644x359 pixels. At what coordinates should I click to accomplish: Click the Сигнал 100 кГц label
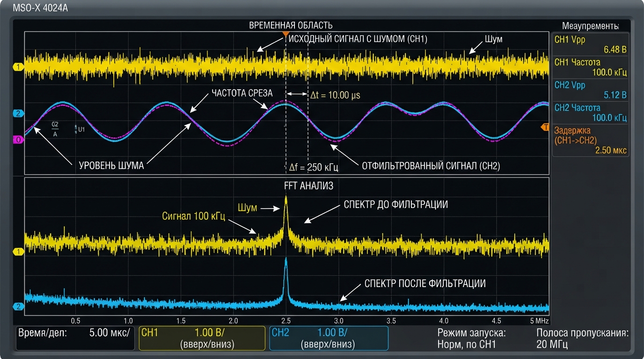tap(194, 216)
